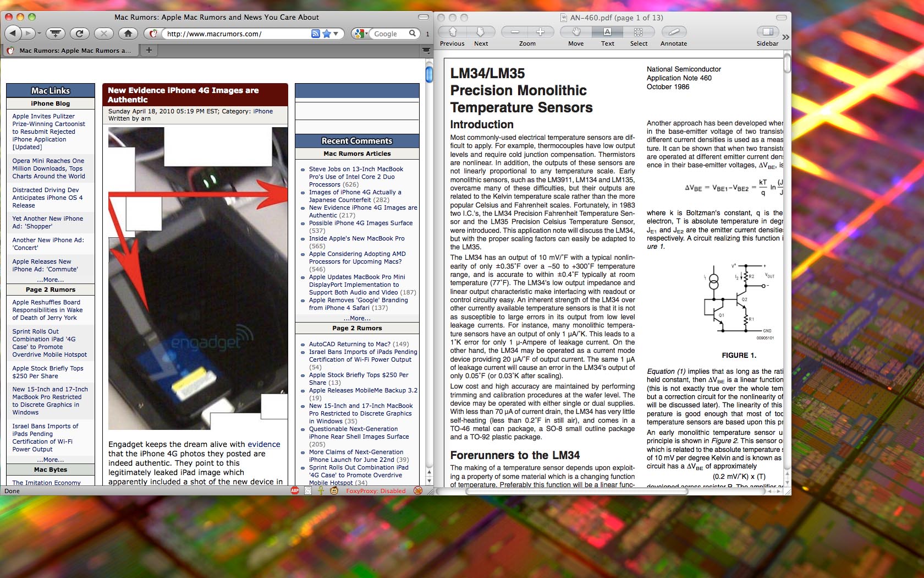Click Firefox's bookmarks toolbar button

[55, 34]
